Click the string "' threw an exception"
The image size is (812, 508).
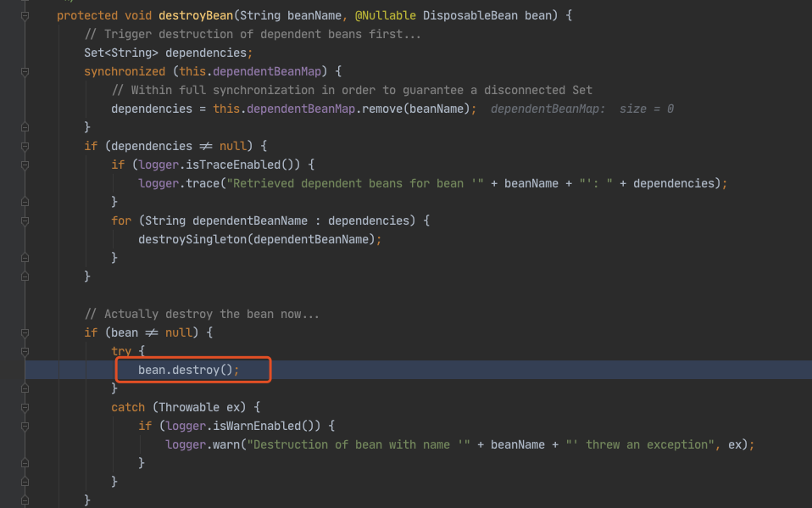click(x=641, y=444)
